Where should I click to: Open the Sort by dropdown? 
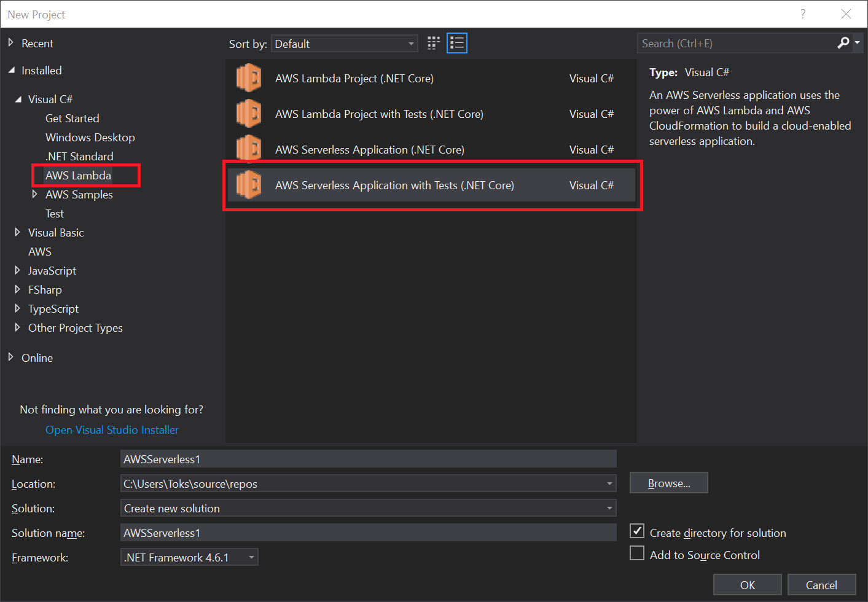point(345,44)
